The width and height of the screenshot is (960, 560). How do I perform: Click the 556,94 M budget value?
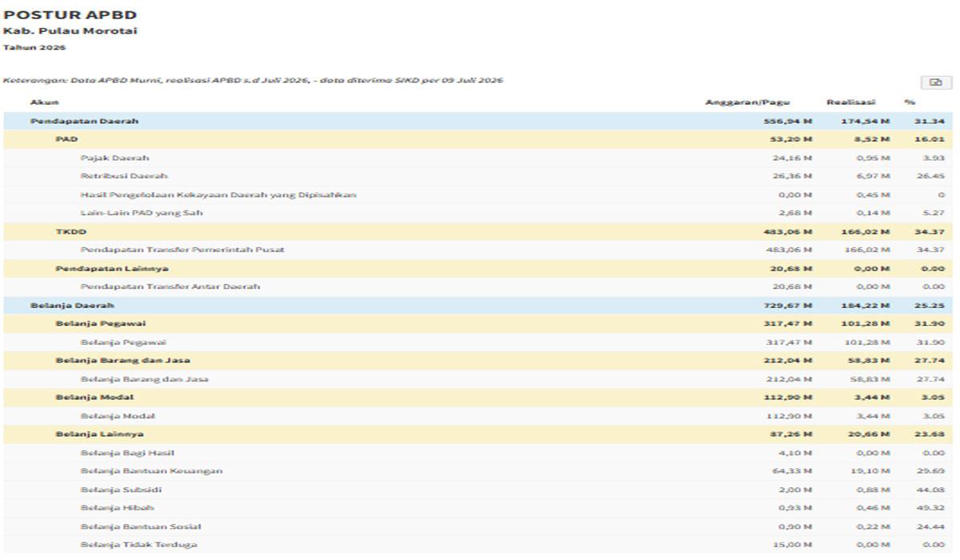(x=788, y=121)
